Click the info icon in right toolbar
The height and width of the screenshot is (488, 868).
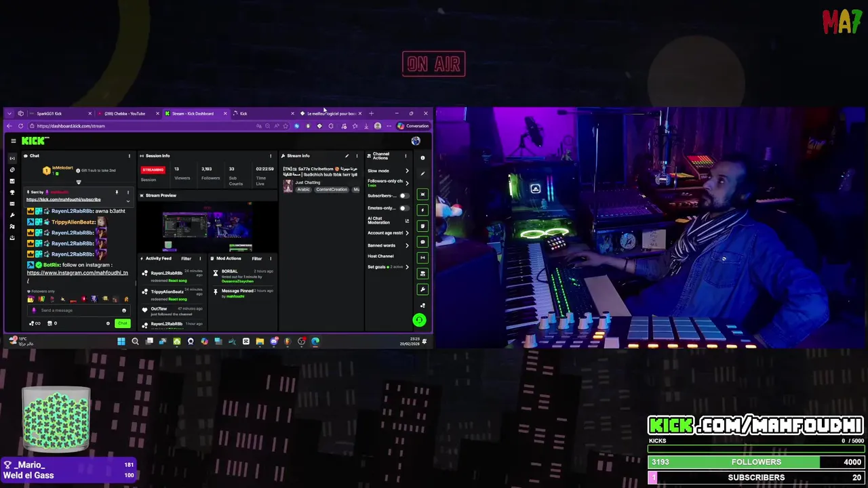[x=422, y=158]
